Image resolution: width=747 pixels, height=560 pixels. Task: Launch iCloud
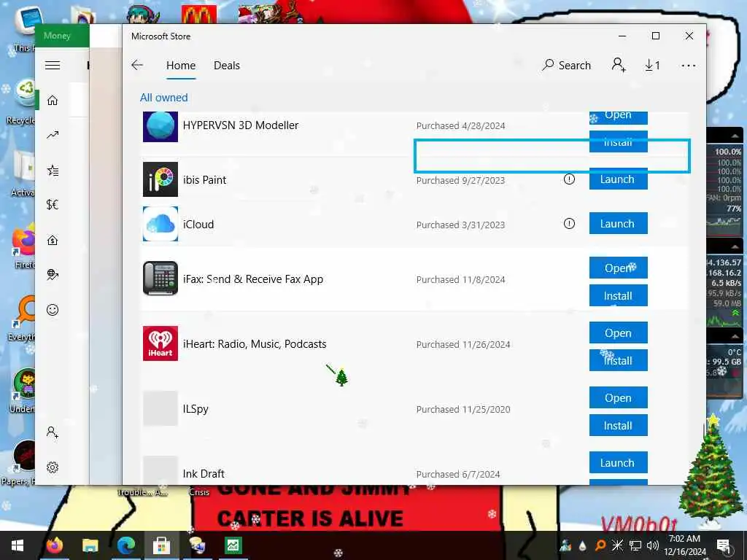tap(618, 223)
